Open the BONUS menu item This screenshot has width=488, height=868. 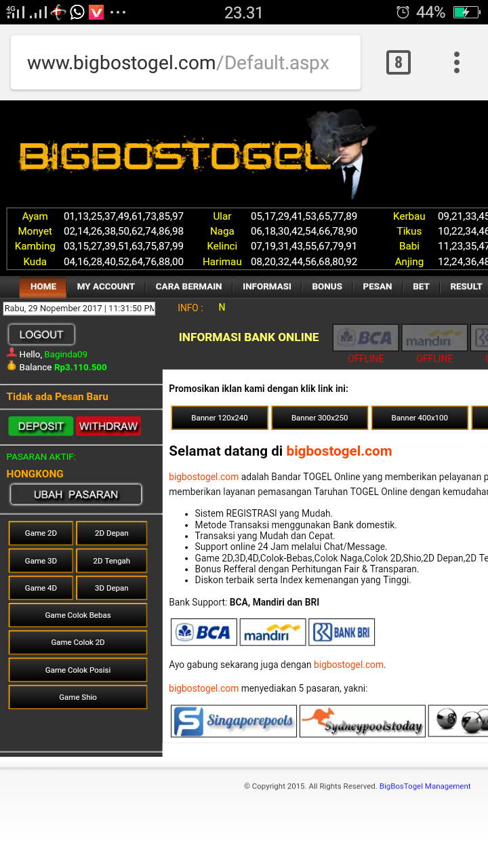[x=327, y=286]
